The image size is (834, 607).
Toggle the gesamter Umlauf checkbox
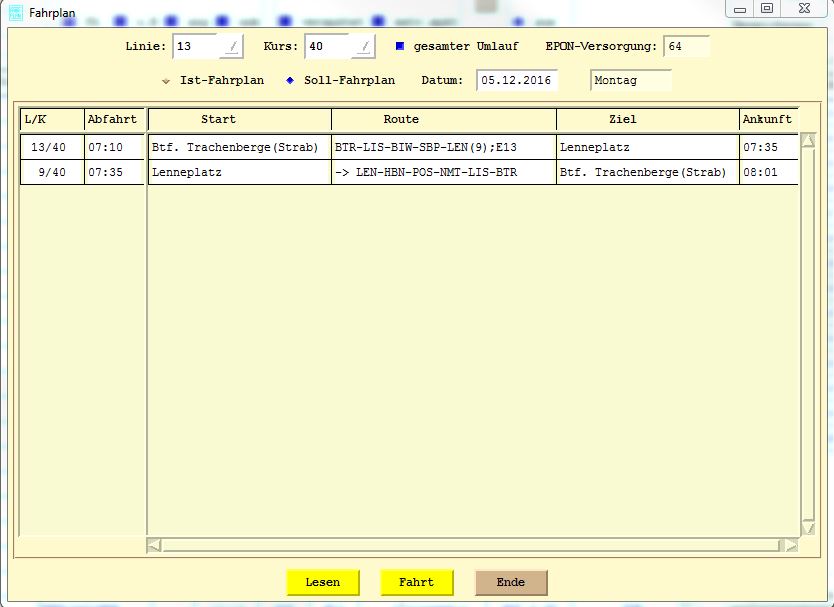pyautogui.click(x=399, y=46)
